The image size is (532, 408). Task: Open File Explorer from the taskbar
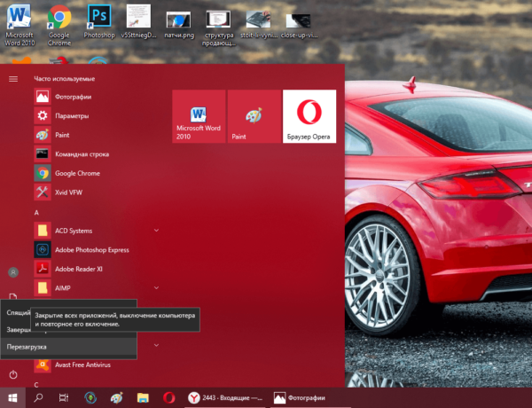pyautogui.click(x=143, y=397)
